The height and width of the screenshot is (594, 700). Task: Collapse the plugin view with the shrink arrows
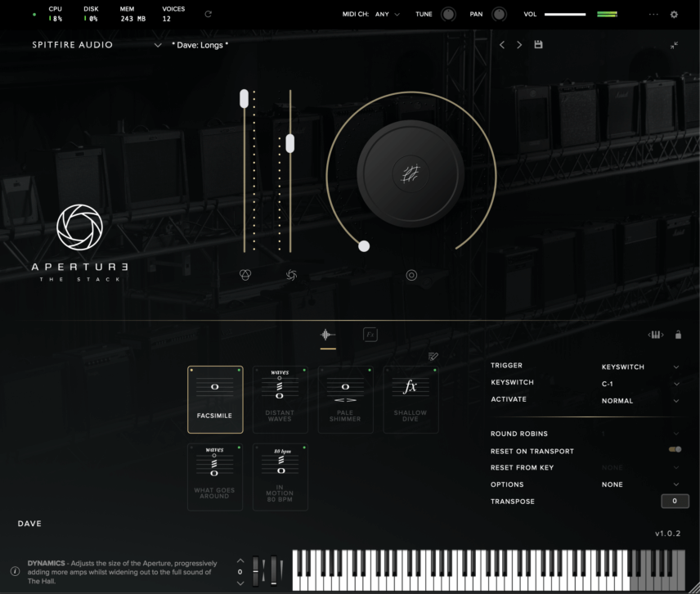point(674,45)
